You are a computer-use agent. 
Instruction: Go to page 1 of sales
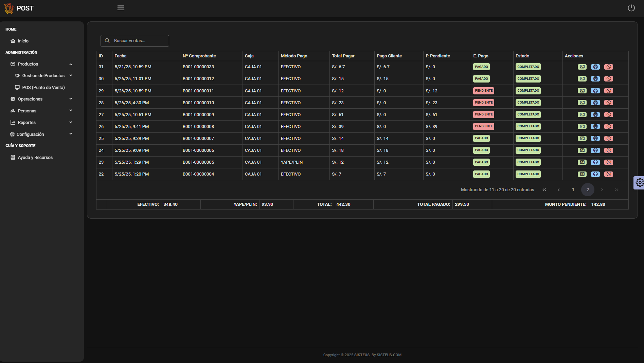[573, 190]
